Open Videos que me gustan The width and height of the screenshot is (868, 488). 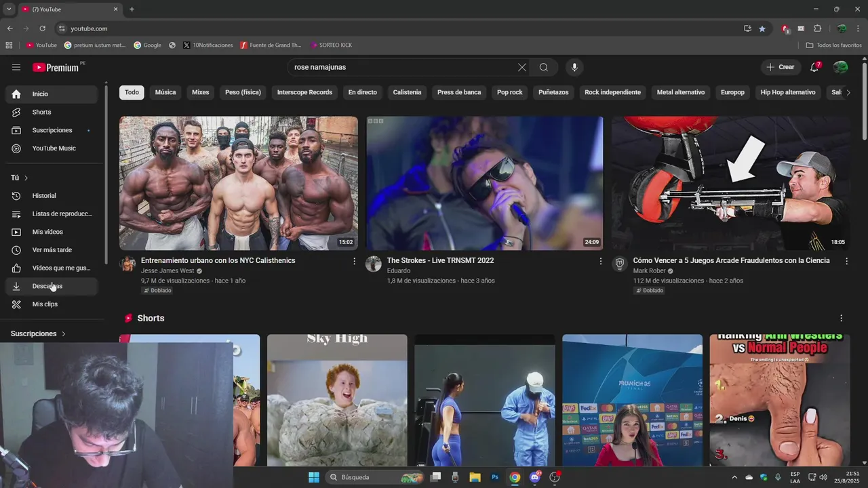click(x=52, y=268)
